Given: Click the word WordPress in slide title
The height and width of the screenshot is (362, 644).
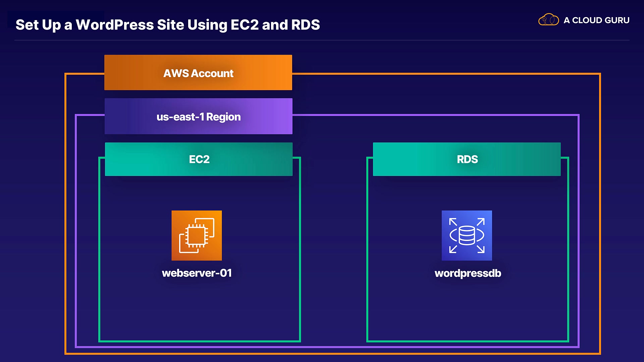Looking at the screenshot, I should point(114,25).
